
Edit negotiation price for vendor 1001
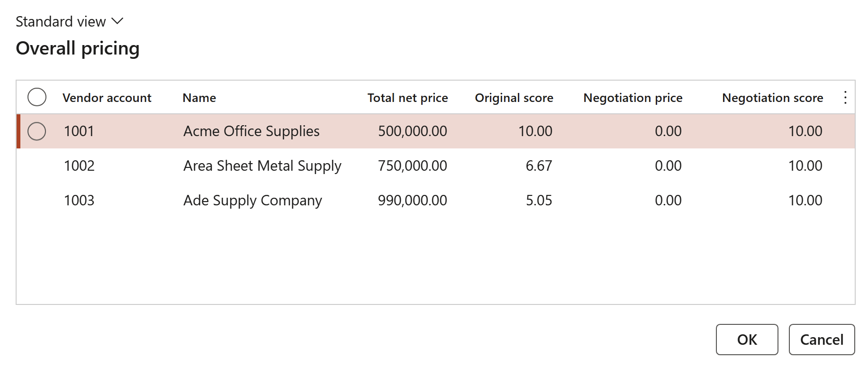(668, 131)
